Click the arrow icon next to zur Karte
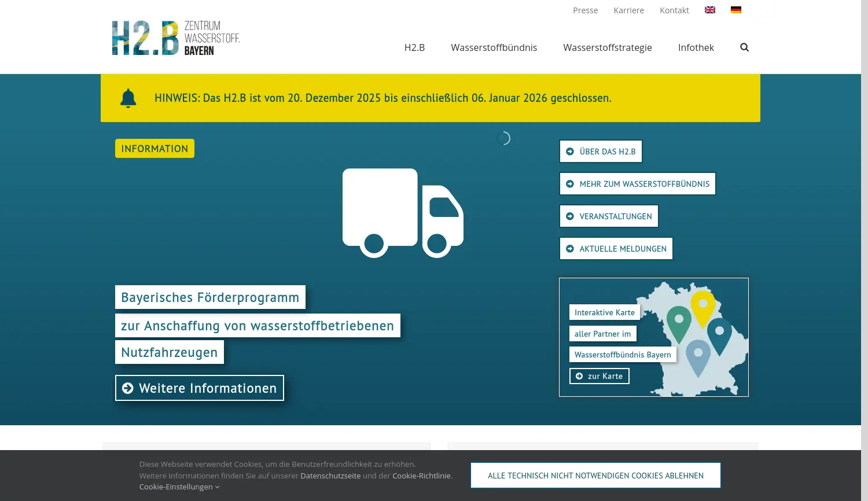Image resolution: width=868 pixels, height=501 pixels. [x=579, y=375]
